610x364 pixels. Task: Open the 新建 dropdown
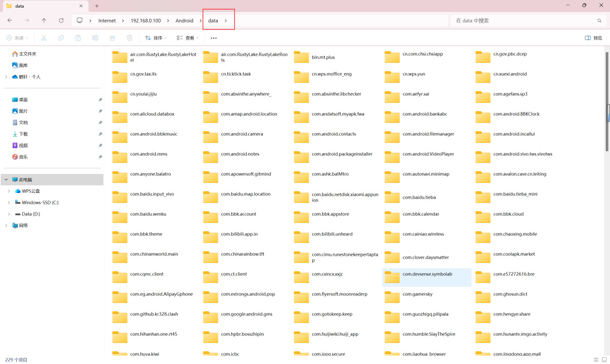pyautogui.click(x=17, y=38)
